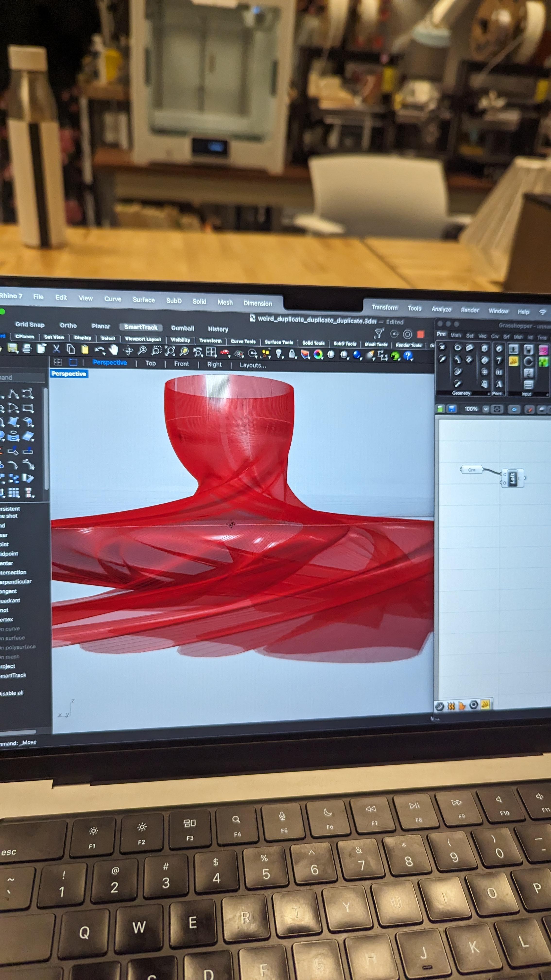The image size is (551, 980).
Task: Switch to the Curve Tools toolbar tab
Action: [x=243, y=341]
